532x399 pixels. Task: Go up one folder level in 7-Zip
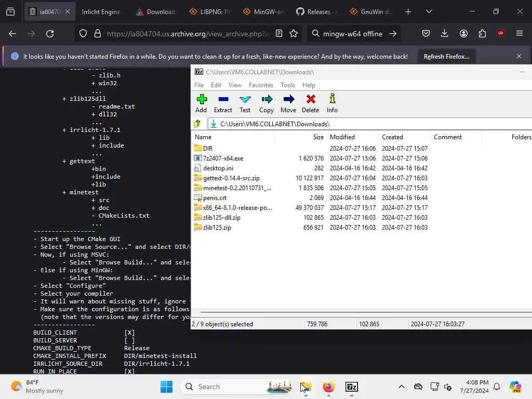coord(197,124)
